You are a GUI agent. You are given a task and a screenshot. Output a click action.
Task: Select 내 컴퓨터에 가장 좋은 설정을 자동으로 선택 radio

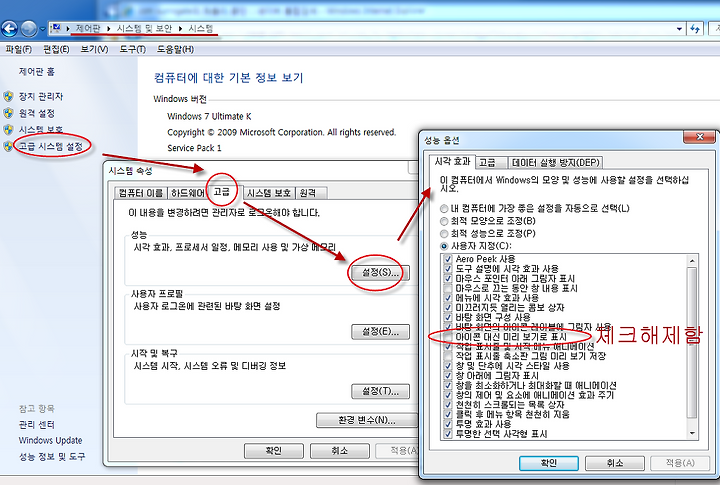coord(444,209)
